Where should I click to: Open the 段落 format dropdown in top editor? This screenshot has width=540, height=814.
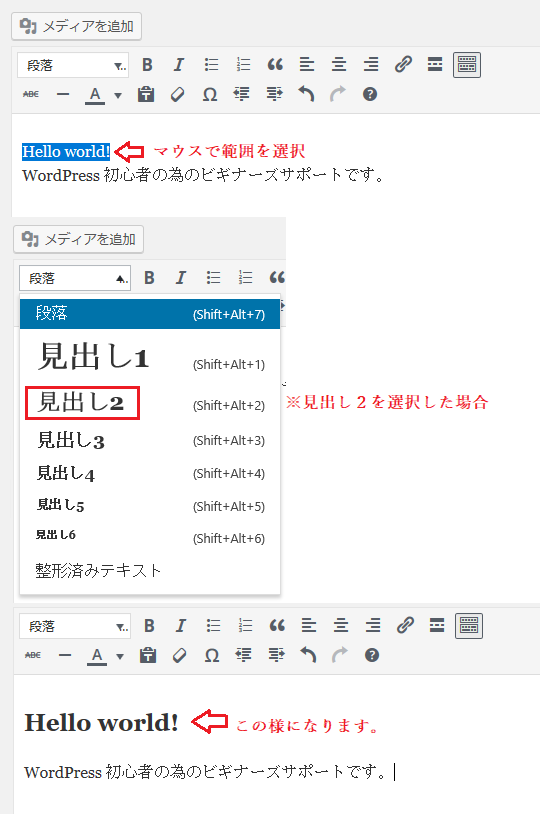tap(73, 65)
